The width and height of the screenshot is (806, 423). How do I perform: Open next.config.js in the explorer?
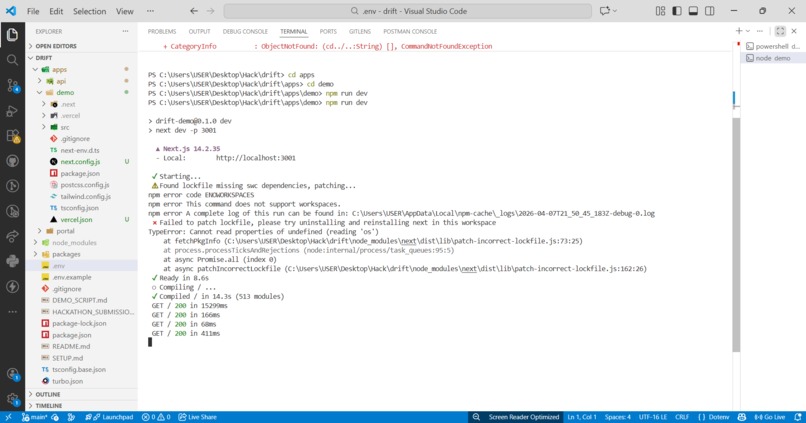coord(81,161)
